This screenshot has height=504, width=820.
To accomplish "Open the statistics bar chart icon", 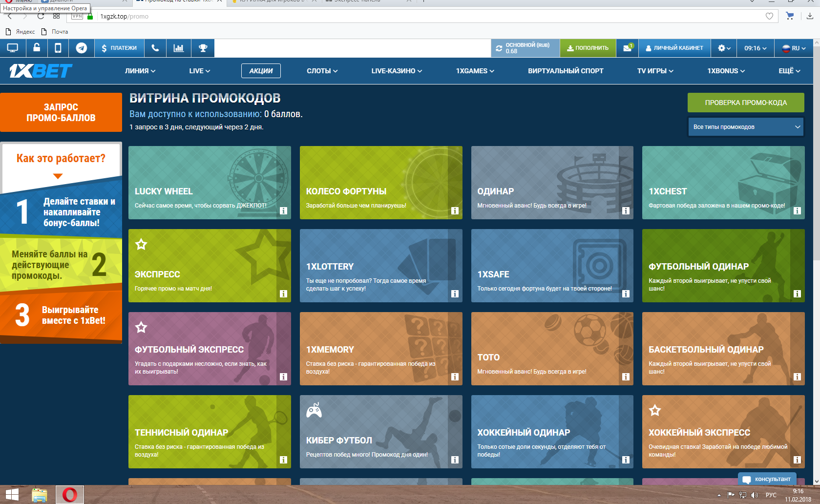I will pos(179,48).
